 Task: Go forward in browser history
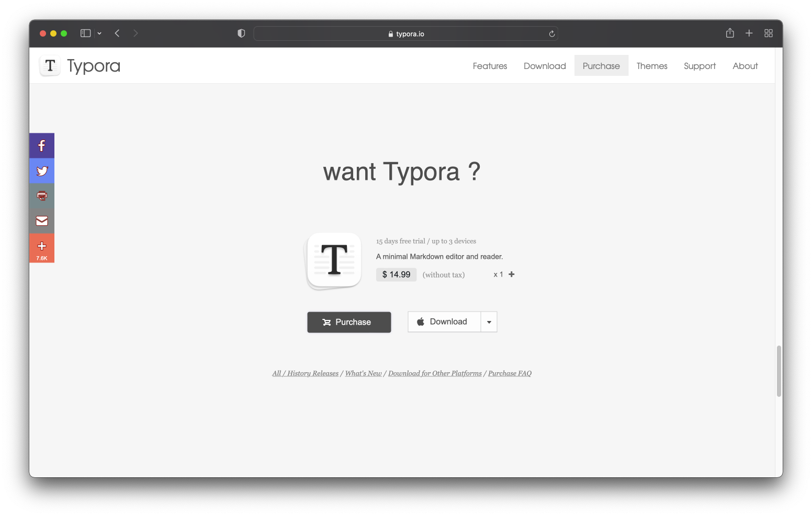pyautogui.click(x=136, y=33)
